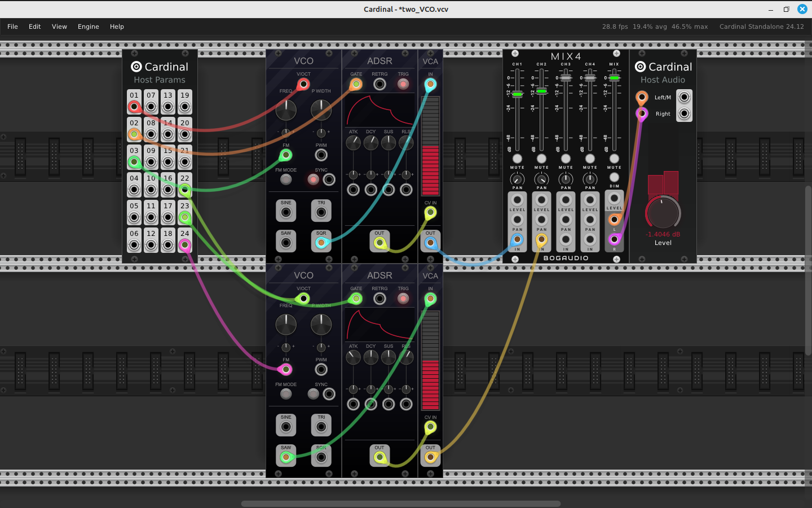
Task: Click top VCO SAW output jack
Action: coord(286,243)
